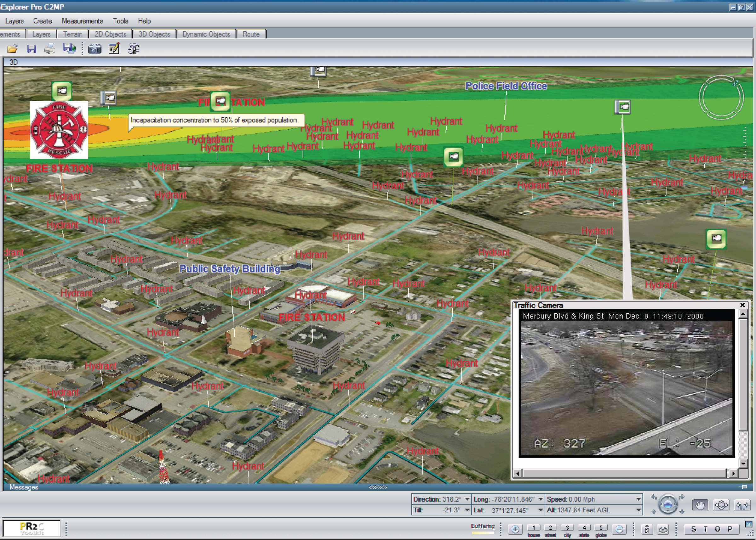Open the folder icon in toolbar
The image size is (756, 540).
12,49
